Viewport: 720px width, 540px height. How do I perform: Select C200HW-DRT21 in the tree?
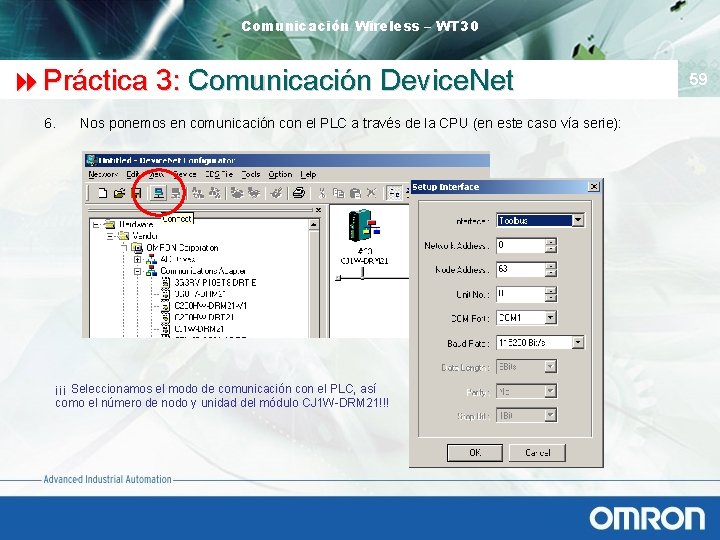(x=204, y=317)
